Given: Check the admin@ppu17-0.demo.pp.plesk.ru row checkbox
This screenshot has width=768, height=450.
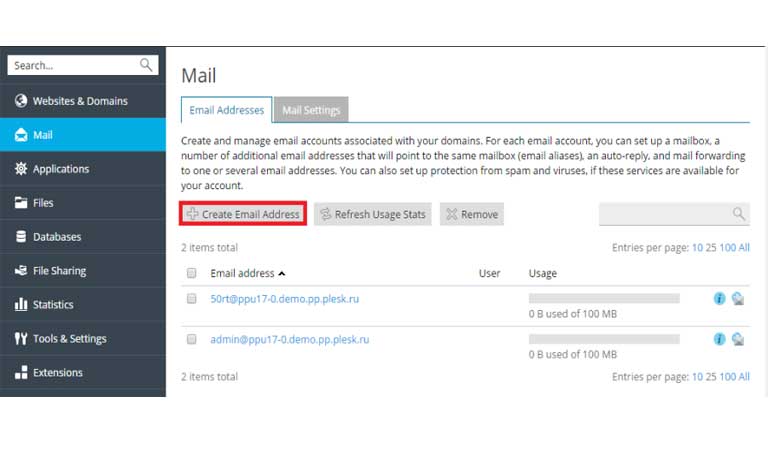Looking at the screenshot, I should 192,339.
